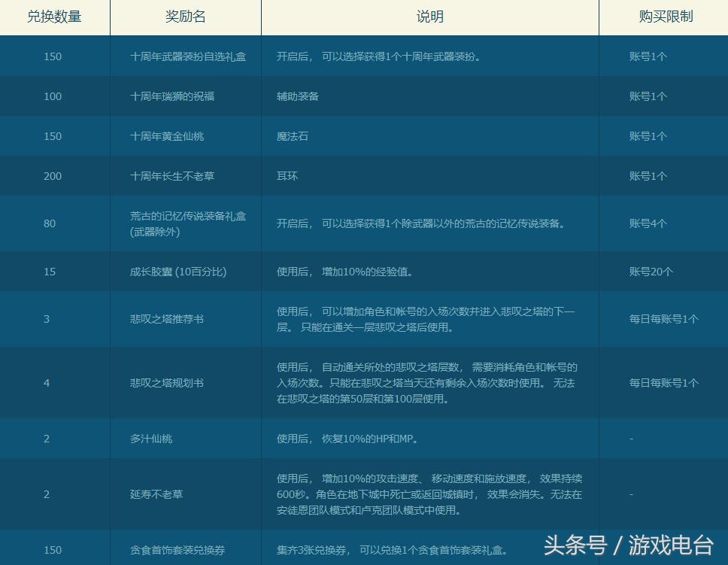Select reward 多汁仙桃
The image size is (728, 565).
[151, 439]
